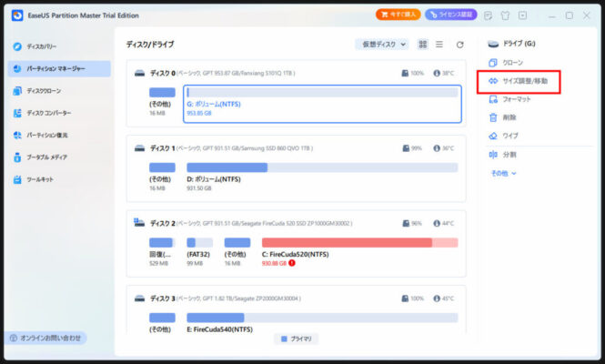Open ツールキット in the sidebar

(x=33, y=179)
